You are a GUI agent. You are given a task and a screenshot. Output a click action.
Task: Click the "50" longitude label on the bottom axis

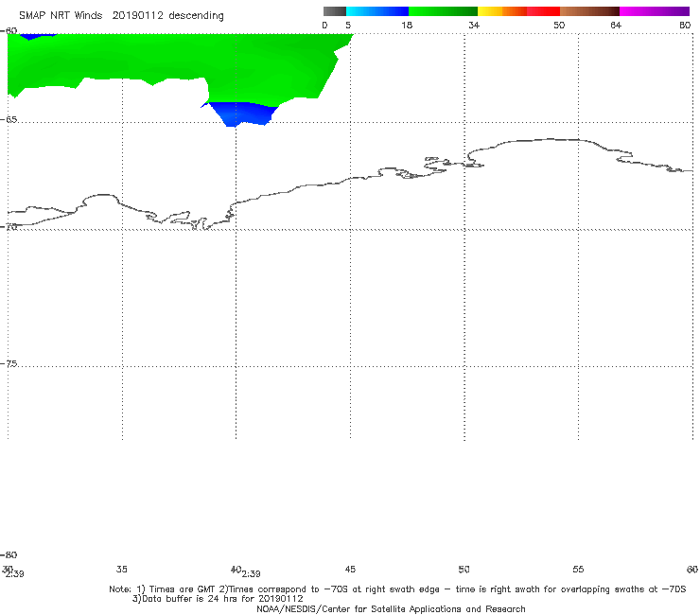coord(464,569)
